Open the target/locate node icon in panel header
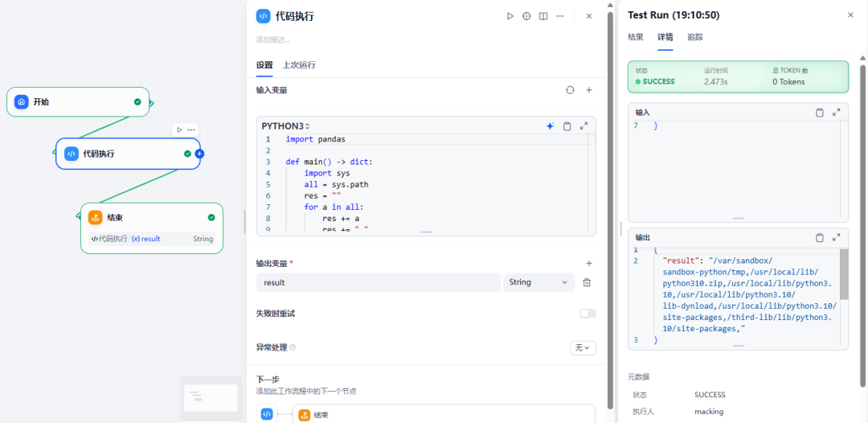 526,16
